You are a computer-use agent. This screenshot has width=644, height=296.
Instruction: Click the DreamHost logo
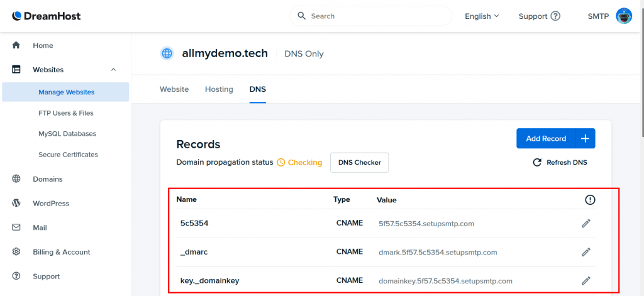[47, 16]
